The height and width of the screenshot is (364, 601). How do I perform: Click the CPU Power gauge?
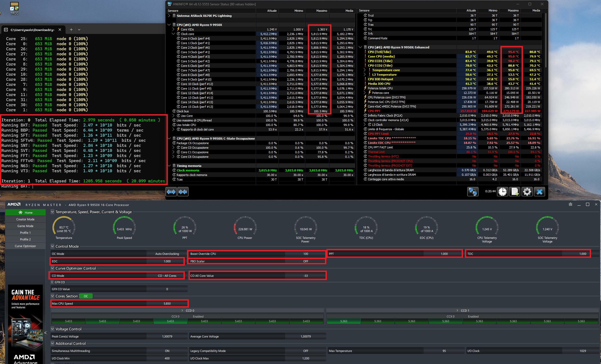point(245,228)
